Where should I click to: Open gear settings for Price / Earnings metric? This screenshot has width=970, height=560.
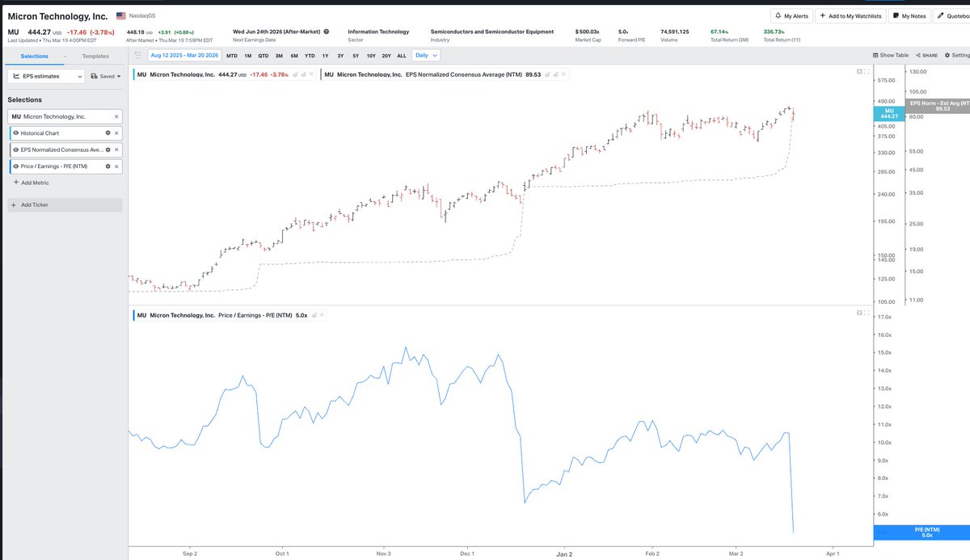(x=108, y=166)
